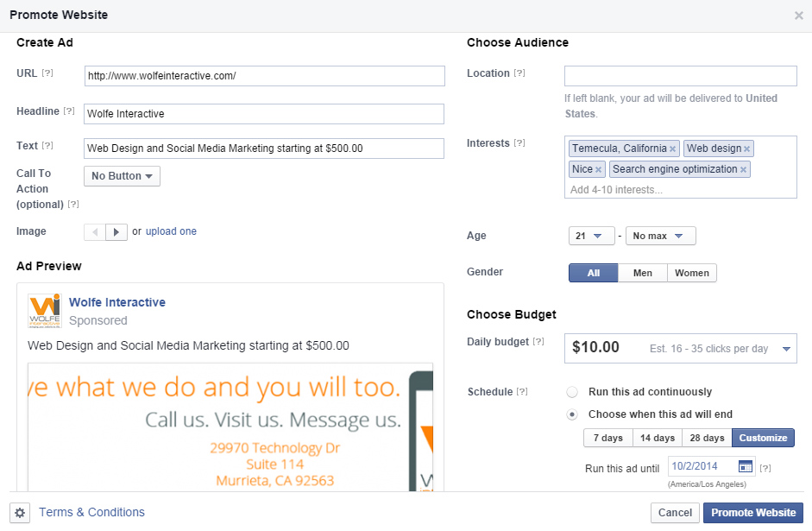Remove the Nice interest tag
This screenshot has height=531, width=812.
[x=598, y=170]
